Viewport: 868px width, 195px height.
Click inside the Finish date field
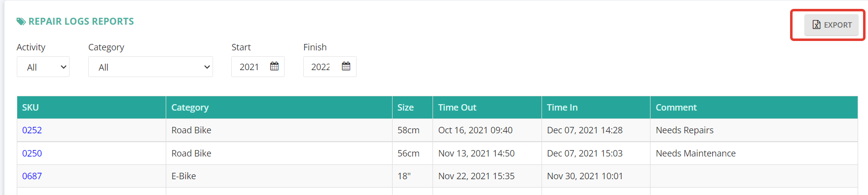point(330,67)
